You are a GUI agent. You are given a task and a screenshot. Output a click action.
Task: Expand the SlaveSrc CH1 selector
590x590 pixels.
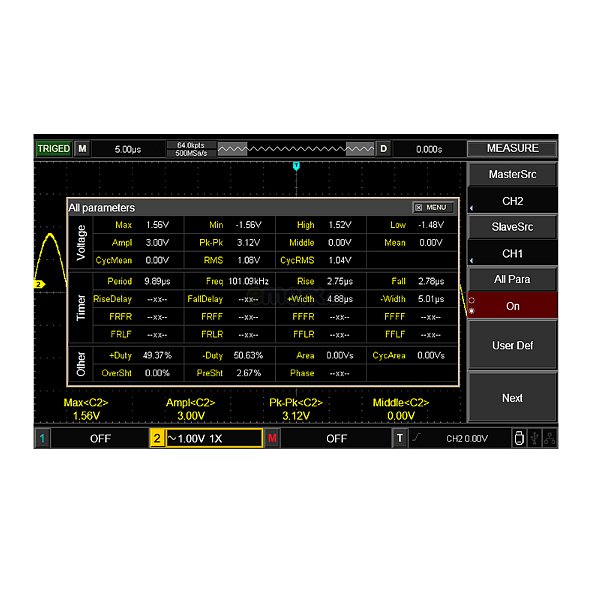512,254
